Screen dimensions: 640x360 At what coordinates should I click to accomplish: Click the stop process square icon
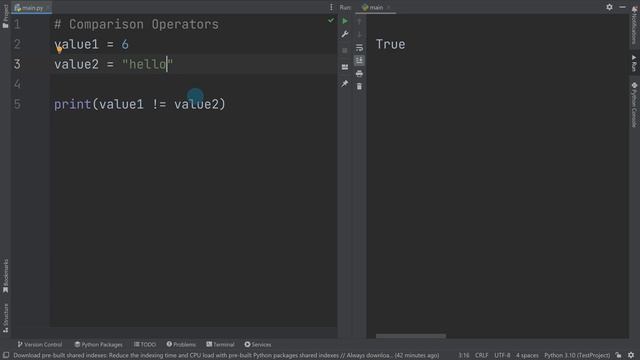click(345, 51)
